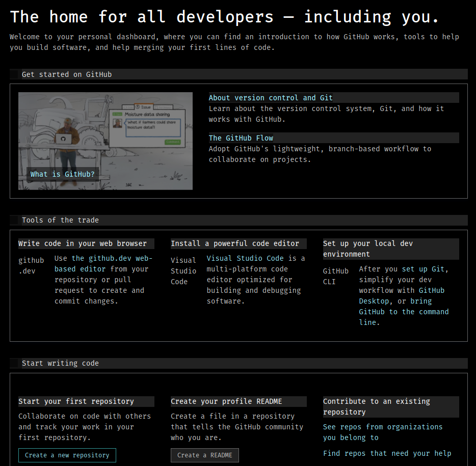Click the github.dev image label

[31, 266]
